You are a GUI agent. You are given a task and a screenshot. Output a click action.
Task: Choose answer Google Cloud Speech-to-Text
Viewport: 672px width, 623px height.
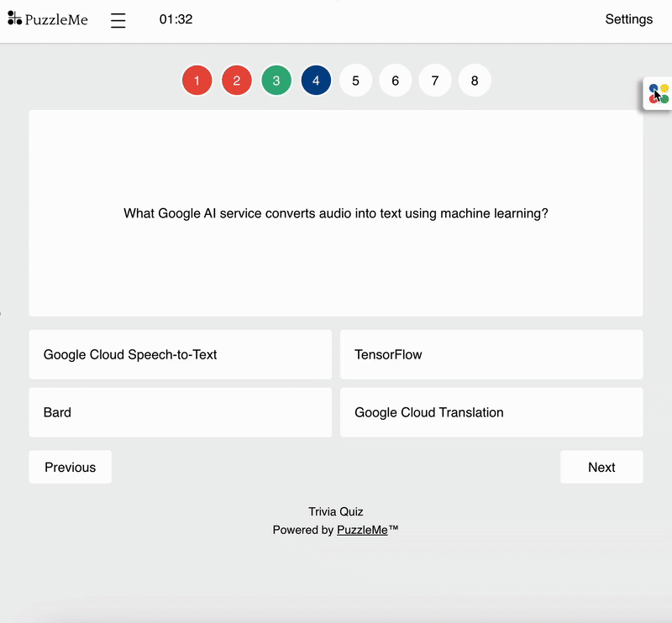[181, 354]
